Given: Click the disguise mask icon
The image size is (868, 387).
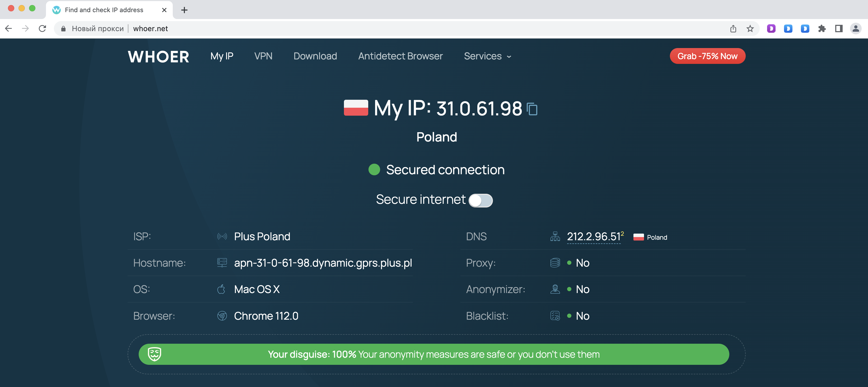Looking at the screenshot, I should pyautogui.click(x=155, y=354).
